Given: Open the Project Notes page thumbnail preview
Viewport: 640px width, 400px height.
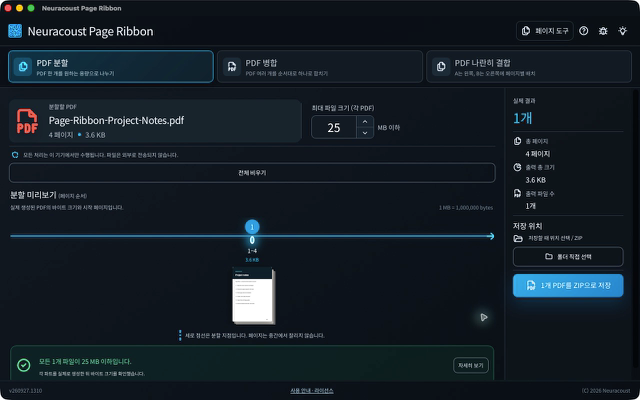Looking at the screenshot, I should [x=253, y=296].
